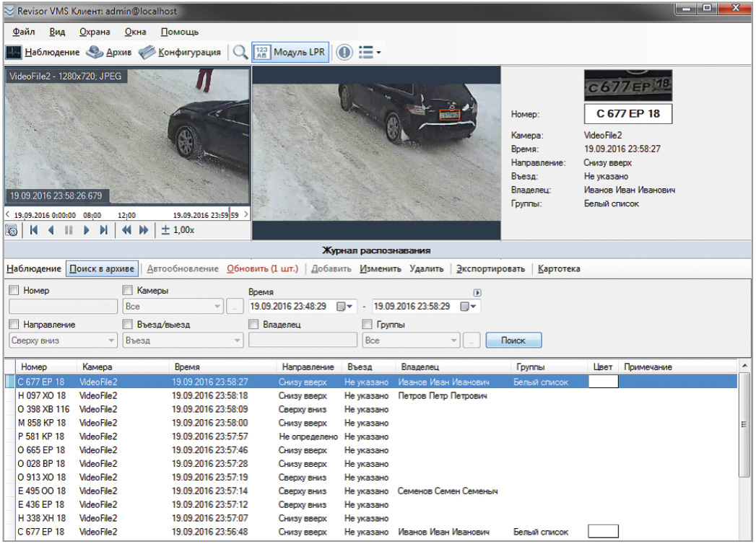756x544 pixels.
Task: Click the ellipsis button next to the Камеры dropdown
Action: [x=235, y=307]
